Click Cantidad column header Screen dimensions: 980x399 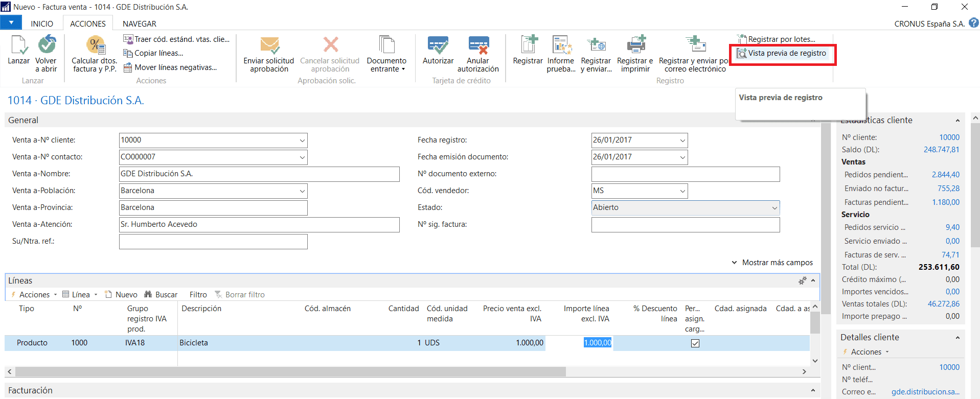(x=403, y=309)
